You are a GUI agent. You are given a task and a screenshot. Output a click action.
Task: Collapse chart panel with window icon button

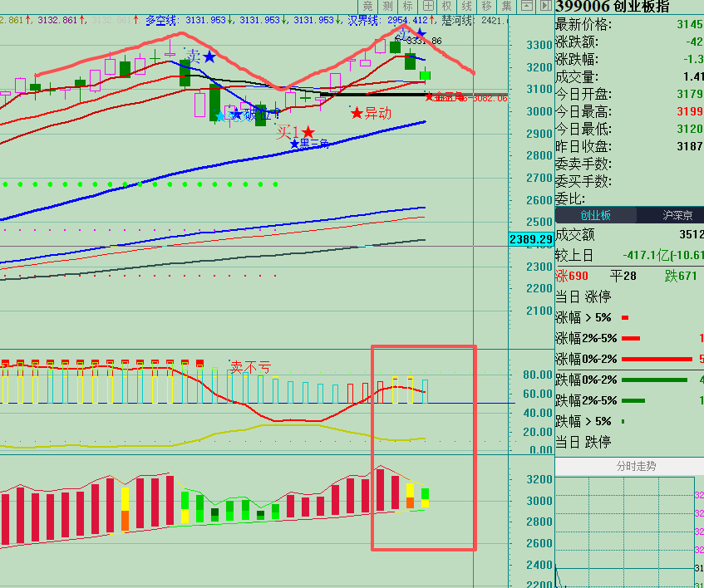527,7
